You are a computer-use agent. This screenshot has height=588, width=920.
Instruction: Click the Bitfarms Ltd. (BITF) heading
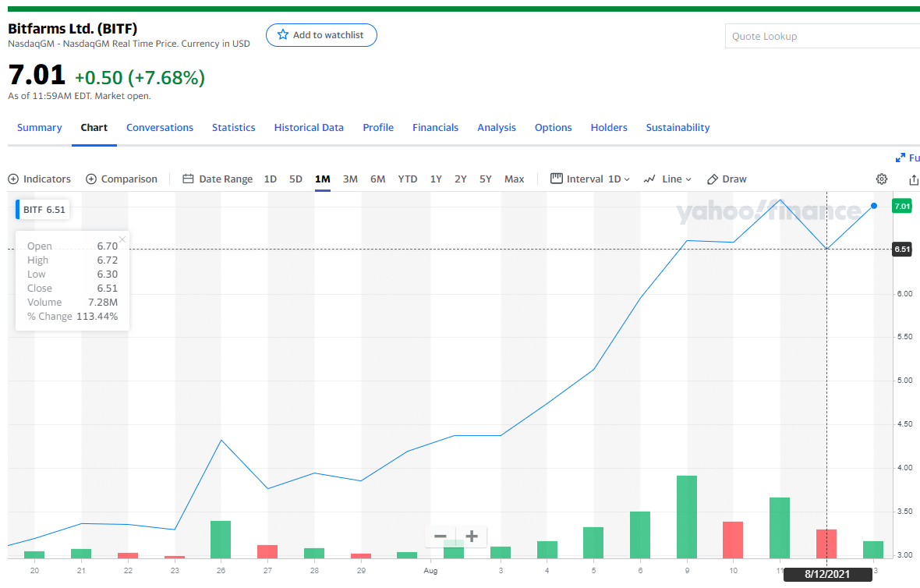(73, 29)
